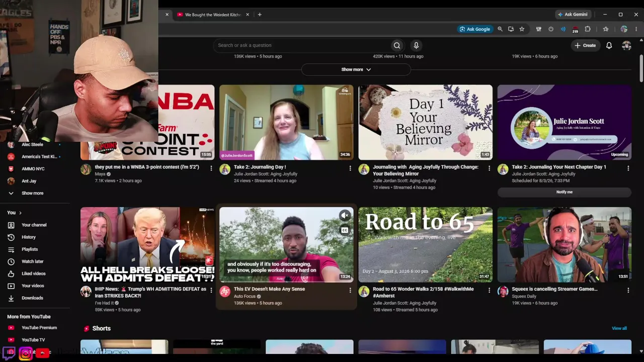Expand Show more below the top video row
Screen dimensions: 644x362
pyautogui.click(x=356, y=69)
